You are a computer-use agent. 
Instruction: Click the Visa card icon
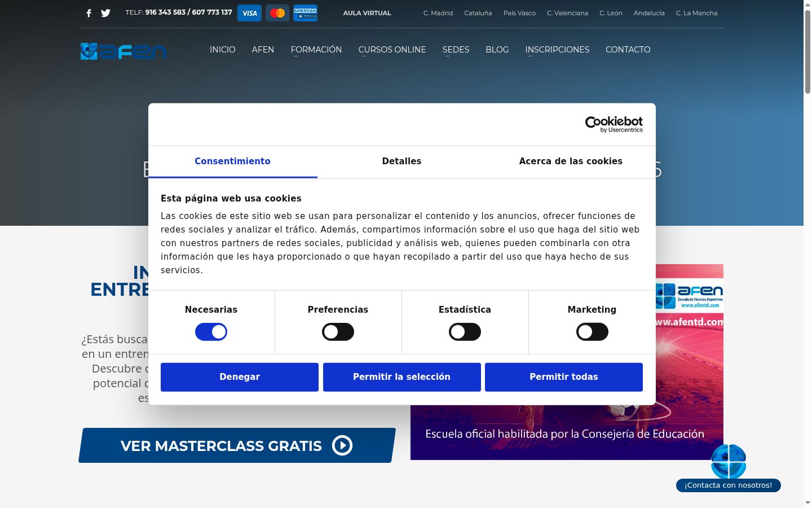tap(249, 13)
